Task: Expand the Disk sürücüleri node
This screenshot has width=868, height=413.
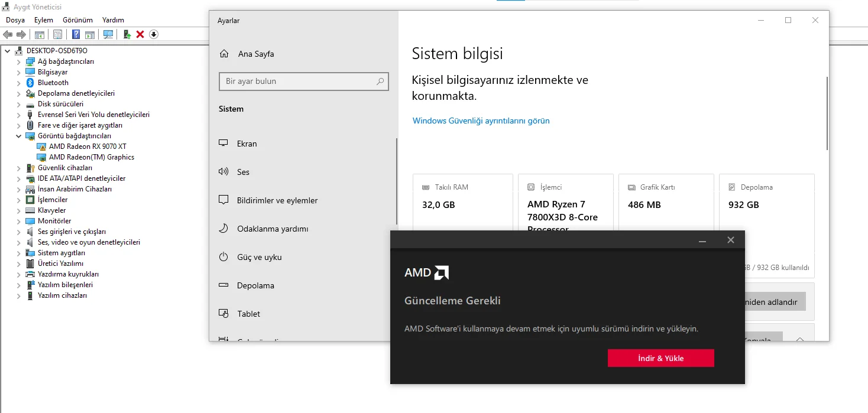Action: pyautogui.click(x=18, y=104)
